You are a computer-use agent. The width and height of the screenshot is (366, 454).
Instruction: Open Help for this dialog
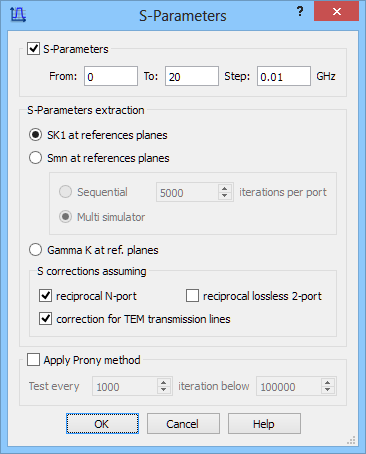click(264, 424)
